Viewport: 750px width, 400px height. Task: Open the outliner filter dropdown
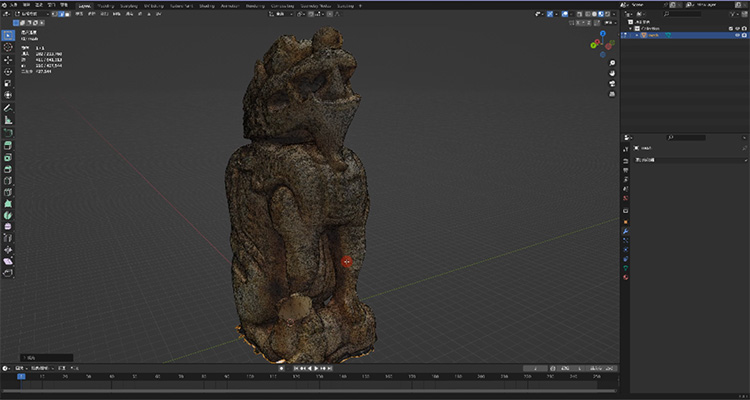click(x=735, y=15)
